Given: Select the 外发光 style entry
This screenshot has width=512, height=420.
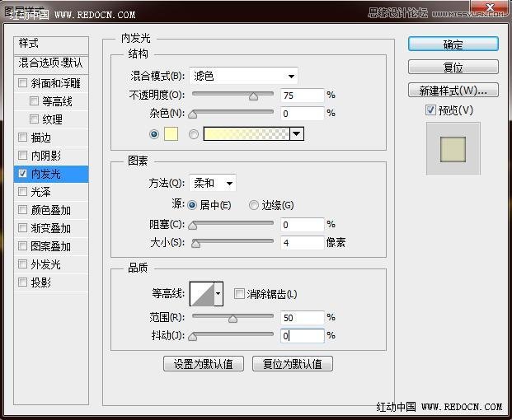Looking at the screenshot, I should click(x=51, y=264).
